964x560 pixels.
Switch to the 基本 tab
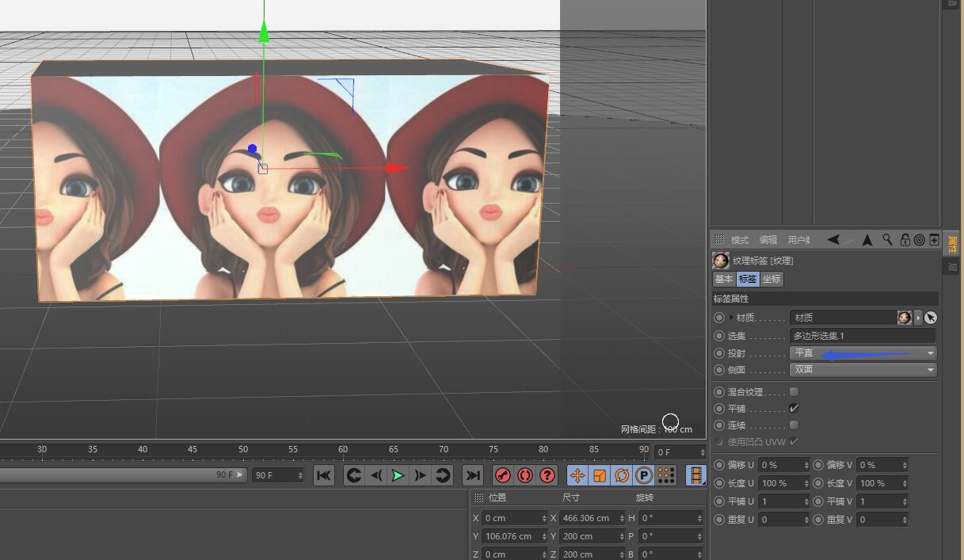pos(724,279)
